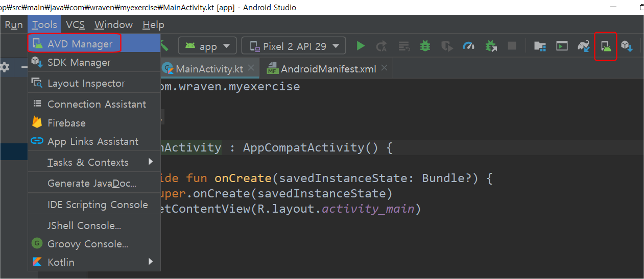Select App Links Assistant item

pos(94,141)
